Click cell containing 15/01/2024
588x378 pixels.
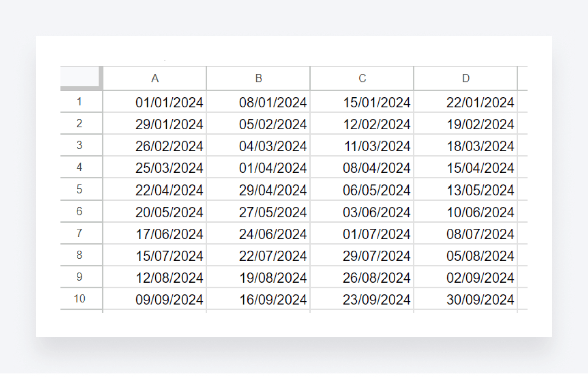click(362, 101)
